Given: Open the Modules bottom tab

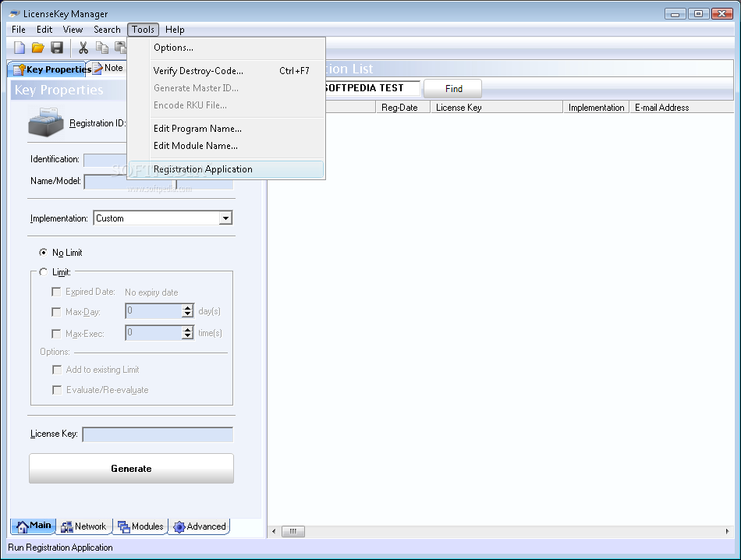Looking at the screenshot, I should tap(140, 526).
